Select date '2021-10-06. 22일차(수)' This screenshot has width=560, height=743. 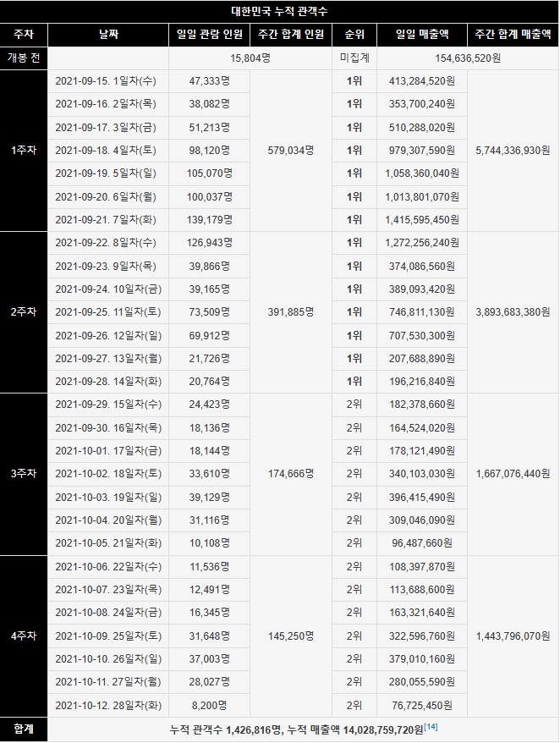coord(108,567)
